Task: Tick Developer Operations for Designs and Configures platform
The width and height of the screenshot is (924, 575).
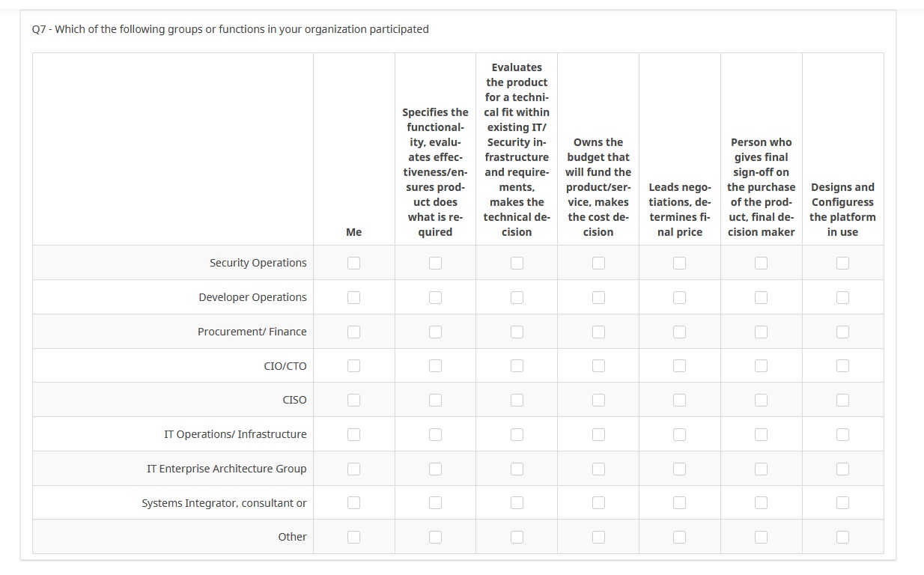Action: tap(842, 297)
